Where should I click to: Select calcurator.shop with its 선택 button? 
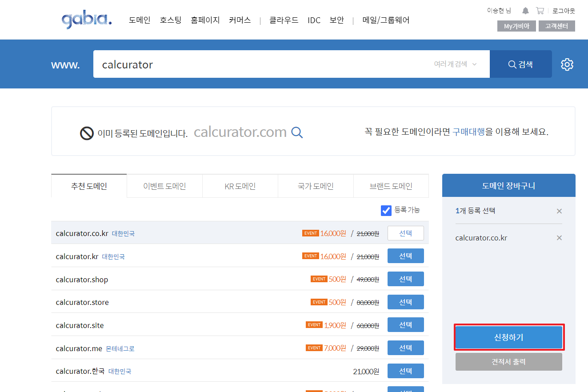tap(405, 279)
